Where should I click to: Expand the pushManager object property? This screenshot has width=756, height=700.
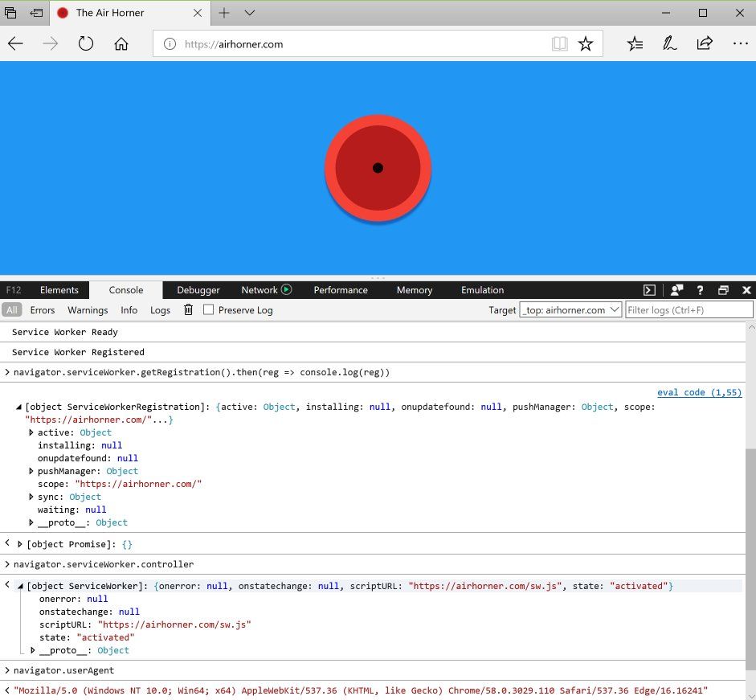point(32,472)
